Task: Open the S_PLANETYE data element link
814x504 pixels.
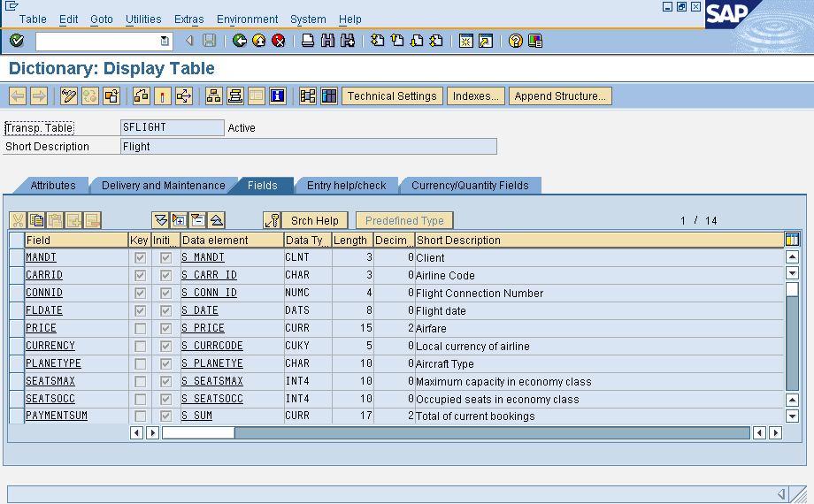Action: [x=212, y=363]
